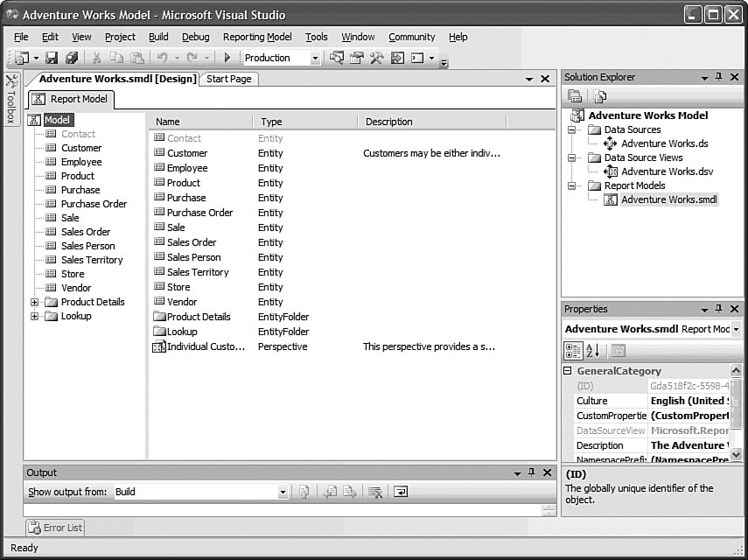Click the Description column header
Screen dimensions: 748x560
pyautogui.click(x=432, y=122)
